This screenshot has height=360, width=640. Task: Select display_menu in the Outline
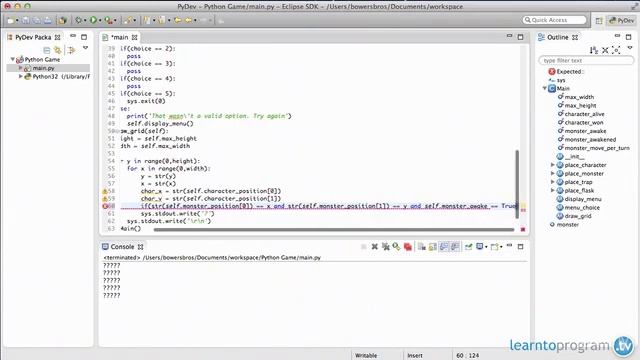click(583, 199)
